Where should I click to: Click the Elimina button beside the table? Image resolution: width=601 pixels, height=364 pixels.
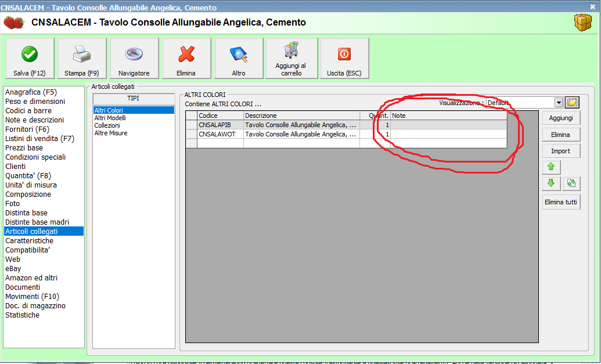coord(561,135)
